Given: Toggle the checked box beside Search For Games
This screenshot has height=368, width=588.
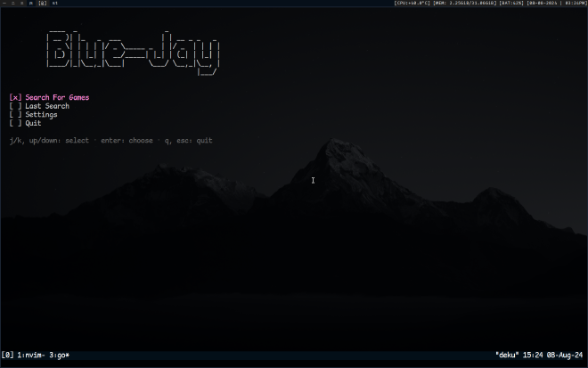Looking at the screenshot, I should (15, 97).
